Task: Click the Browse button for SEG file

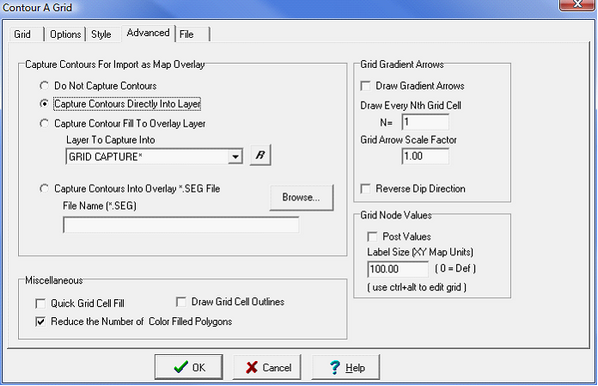Action: 301,197
